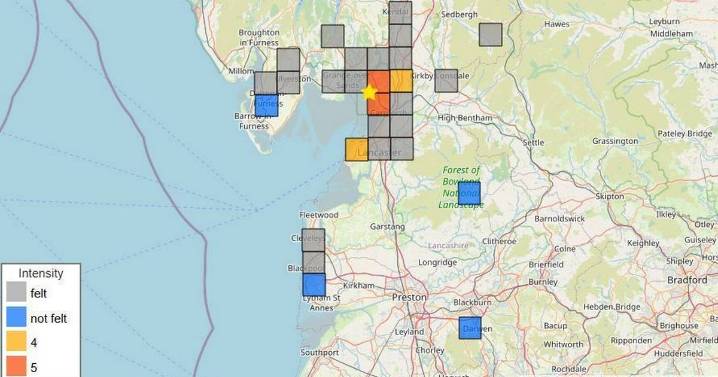Click the Bacup town label
This screenshot has width=718, height=377.
pyautogui.click(x=555, y=326)
